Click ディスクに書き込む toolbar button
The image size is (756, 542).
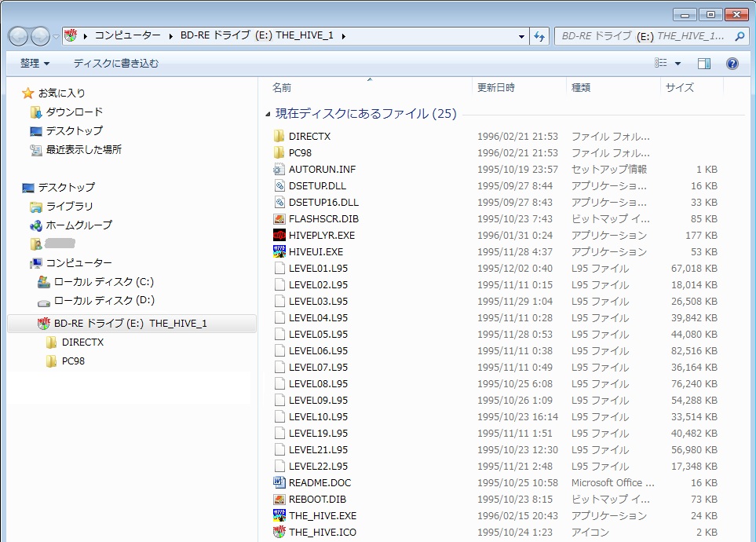point(115,63)
